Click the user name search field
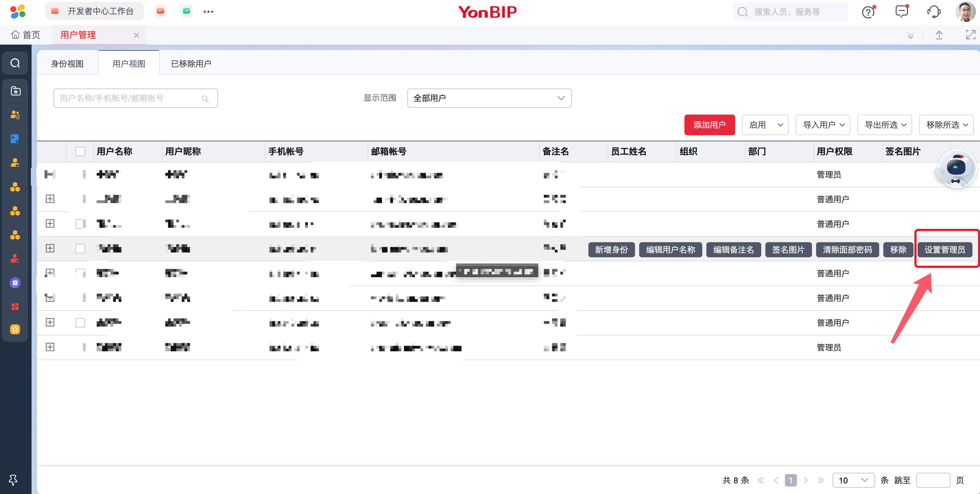Image resolution: width=980 pixels, height=494 pixels. 129,98
